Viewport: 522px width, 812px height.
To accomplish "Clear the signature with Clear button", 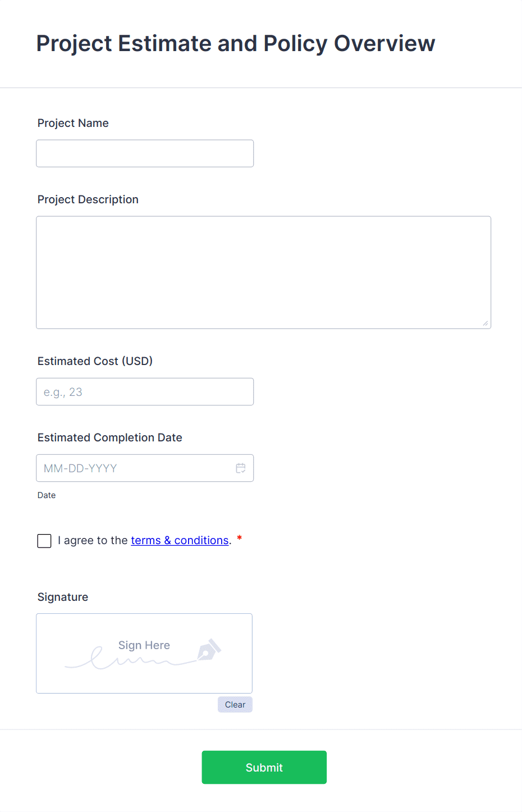I will tap(235, 705).
